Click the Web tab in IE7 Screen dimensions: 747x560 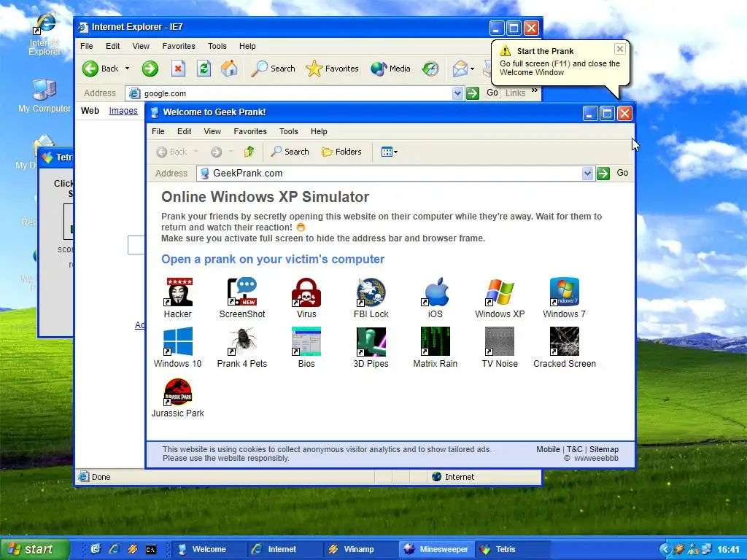90,111
